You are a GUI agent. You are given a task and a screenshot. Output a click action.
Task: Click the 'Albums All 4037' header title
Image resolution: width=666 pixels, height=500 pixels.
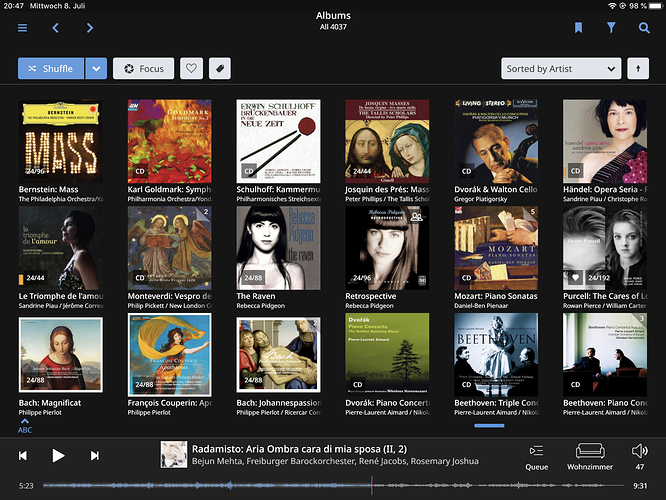tap(333, 21)
